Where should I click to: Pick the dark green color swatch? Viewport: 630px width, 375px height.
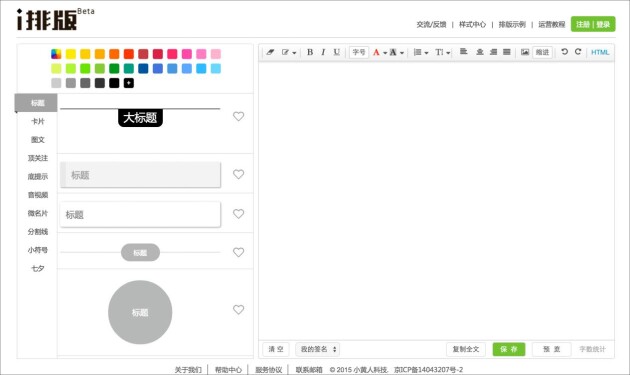coord(114,68)
